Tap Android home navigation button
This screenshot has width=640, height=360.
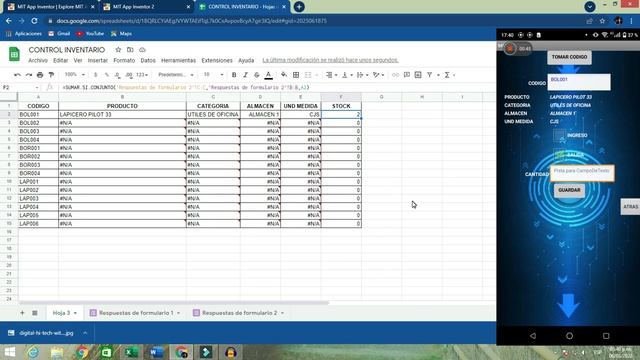point(569,336)
